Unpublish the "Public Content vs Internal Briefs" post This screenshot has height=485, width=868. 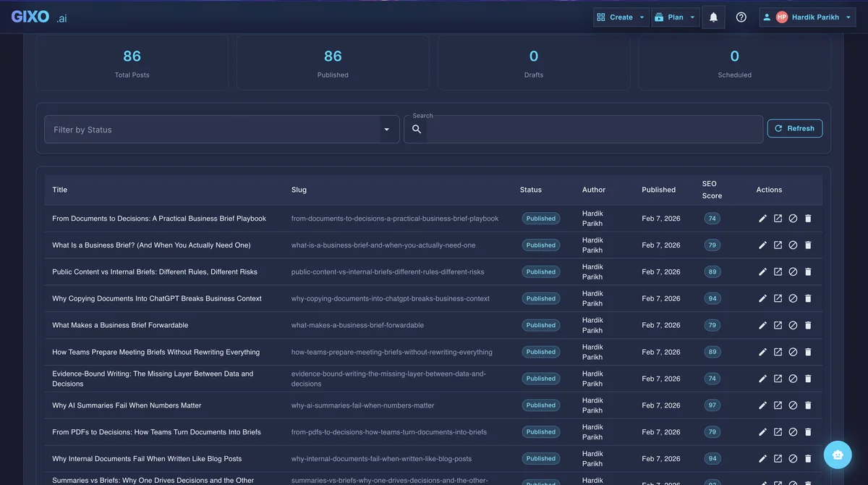[x=792, y=271]
